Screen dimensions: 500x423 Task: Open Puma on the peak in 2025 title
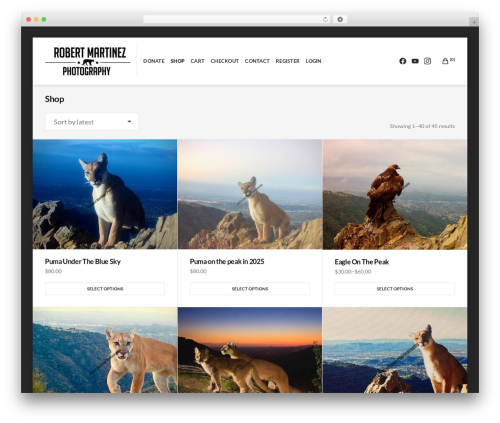(x=227, y=262)
